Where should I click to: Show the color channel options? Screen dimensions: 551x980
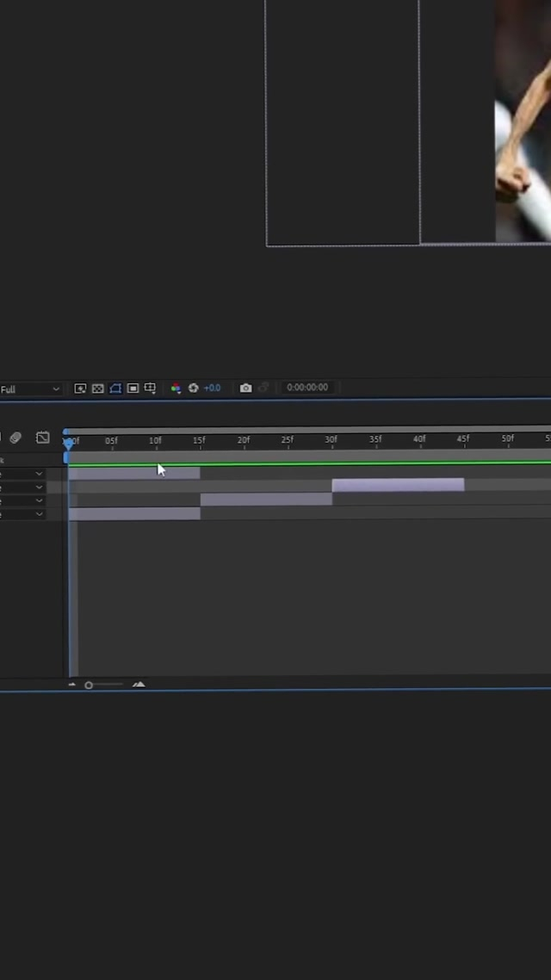(x=176, y=388)
